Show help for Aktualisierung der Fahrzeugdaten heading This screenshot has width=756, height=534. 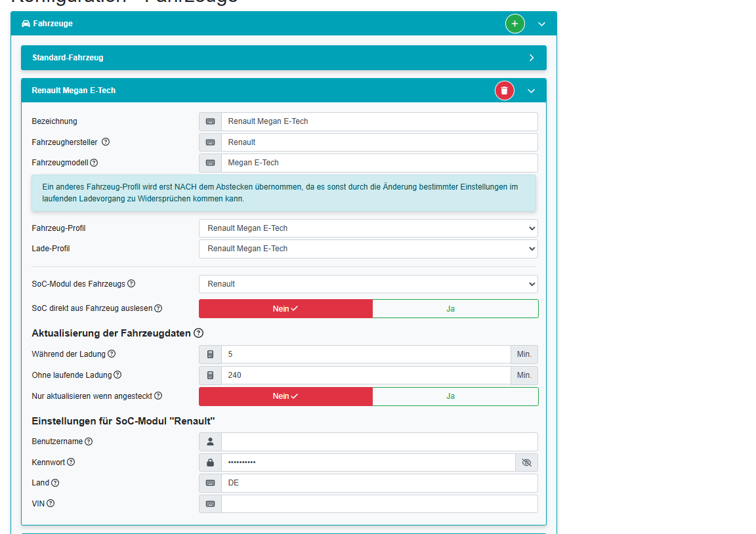[x=198, y=333]
